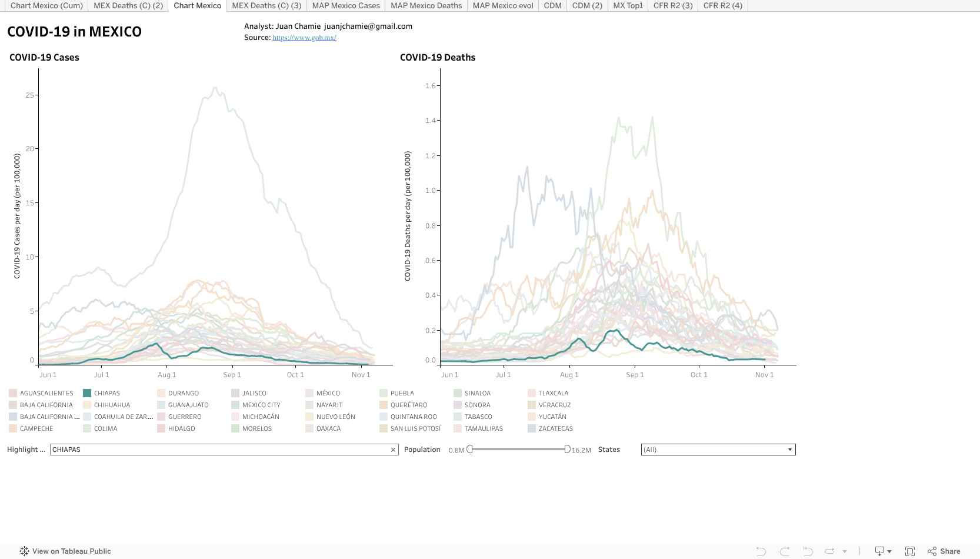Viewport: 980px width, 559px height.
Task: Expand the download options arrow
Action: (x=890, y=551)
